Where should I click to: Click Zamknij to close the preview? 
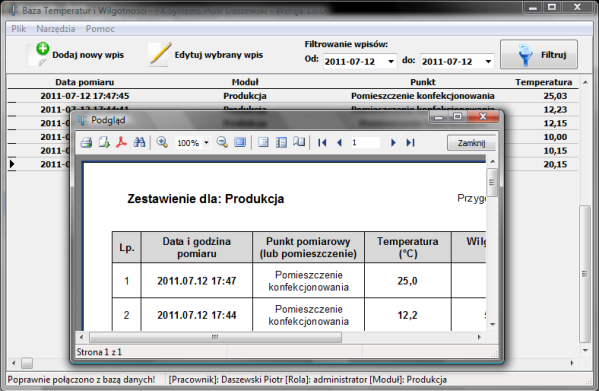[471, 143]
